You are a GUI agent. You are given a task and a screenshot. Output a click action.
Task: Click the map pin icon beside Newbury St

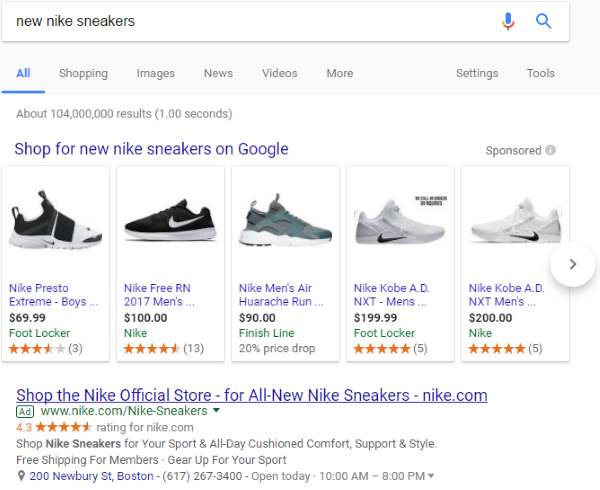coord(21,475)
